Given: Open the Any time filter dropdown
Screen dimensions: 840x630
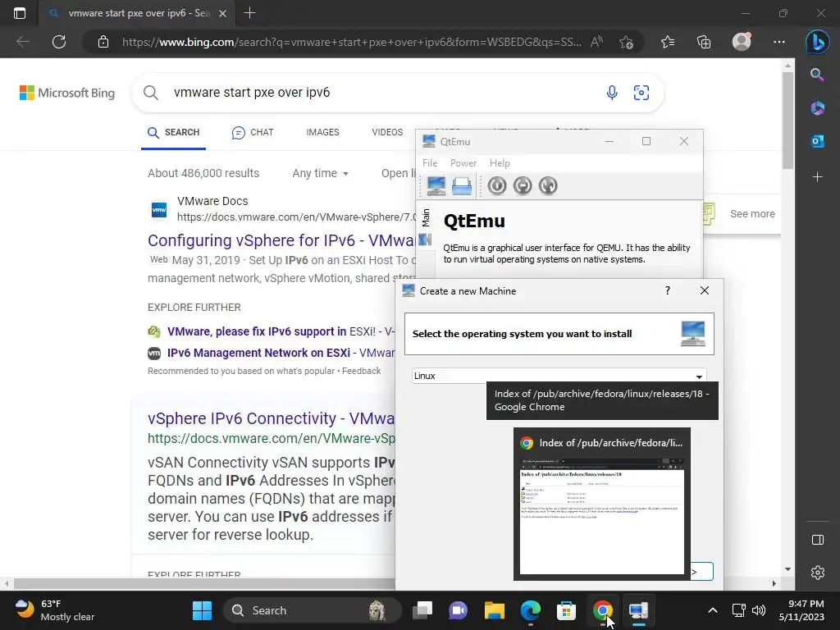Looking at the screenshot, I should click(x=321, y=173).
